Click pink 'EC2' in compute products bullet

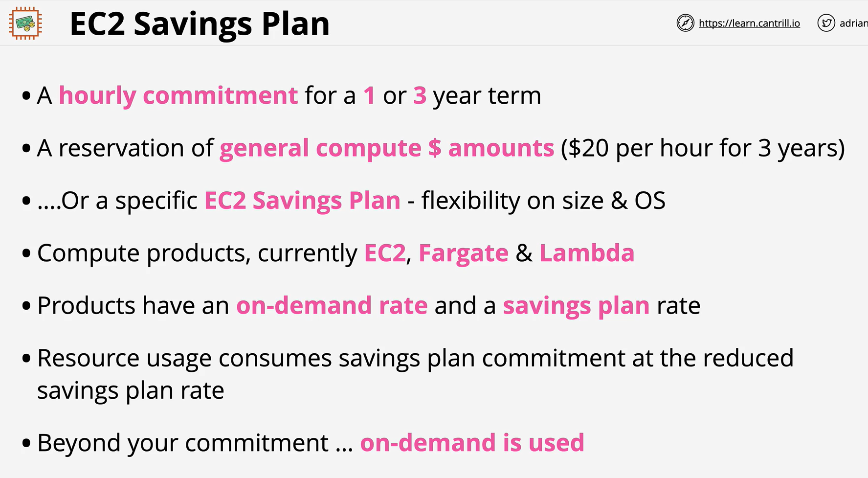click(x=385, y=253)
